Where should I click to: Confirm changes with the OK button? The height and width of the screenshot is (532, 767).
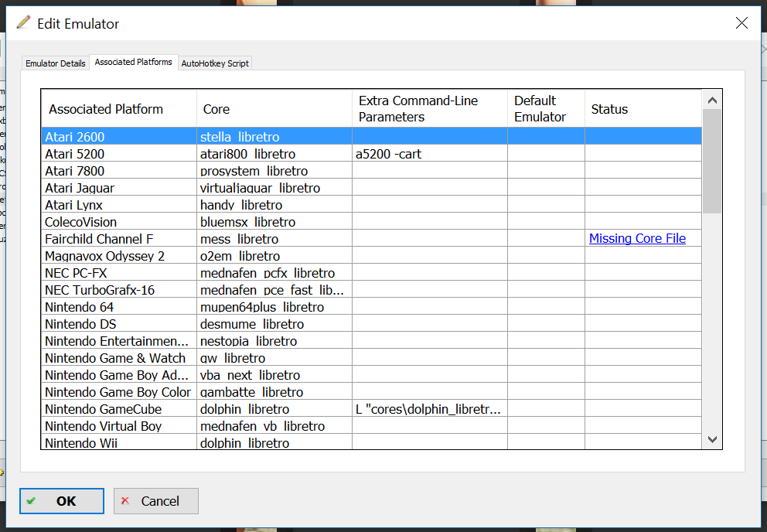click(x=62, y=500)
